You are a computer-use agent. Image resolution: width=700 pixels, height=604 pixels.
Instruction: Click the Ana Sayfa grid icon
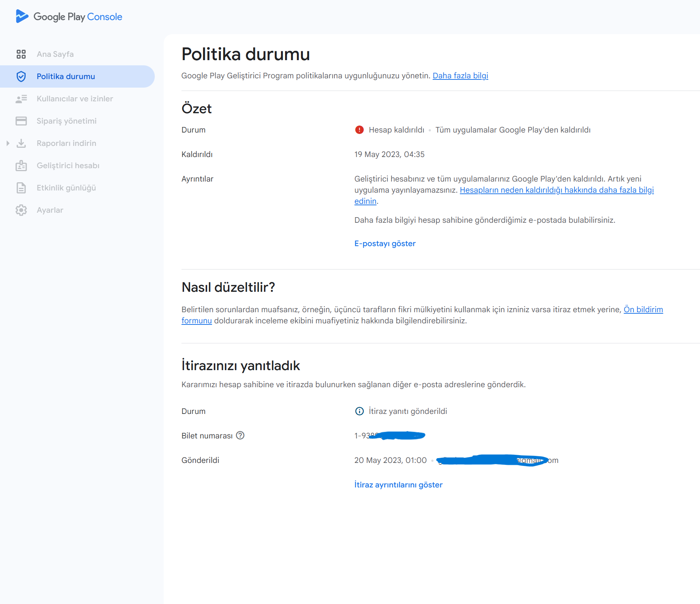tap(21, 54)
